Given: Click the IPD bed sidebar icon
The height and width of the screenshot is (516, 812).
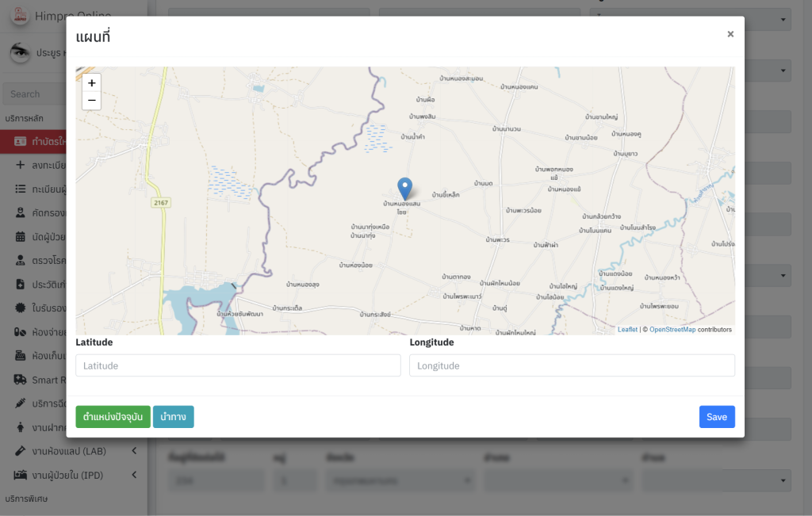Looking at the screenshot, I should coord(20,475).
